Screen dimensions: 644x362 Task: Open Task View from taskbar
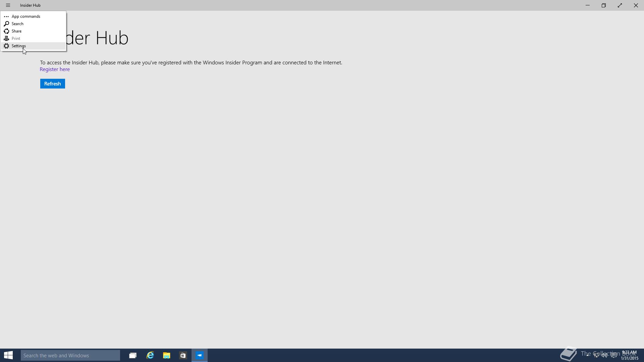point(133,355)
